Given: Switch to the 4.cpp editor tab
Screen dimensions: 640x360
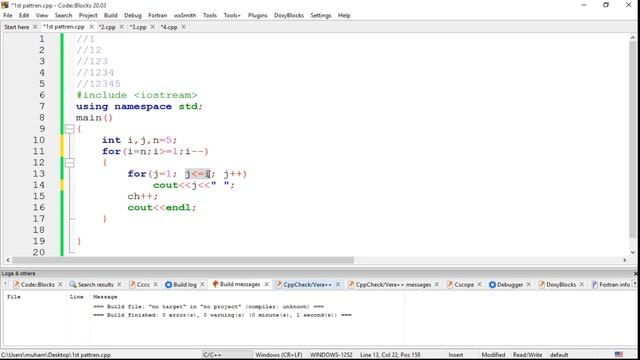Looking at the screenshot, I should pyautogui.click(x=169, y=27).
